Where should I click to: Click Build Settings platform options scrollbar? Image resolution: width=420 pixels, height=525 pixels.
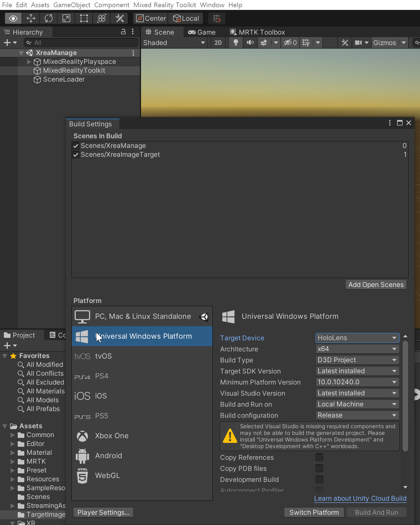405,396
